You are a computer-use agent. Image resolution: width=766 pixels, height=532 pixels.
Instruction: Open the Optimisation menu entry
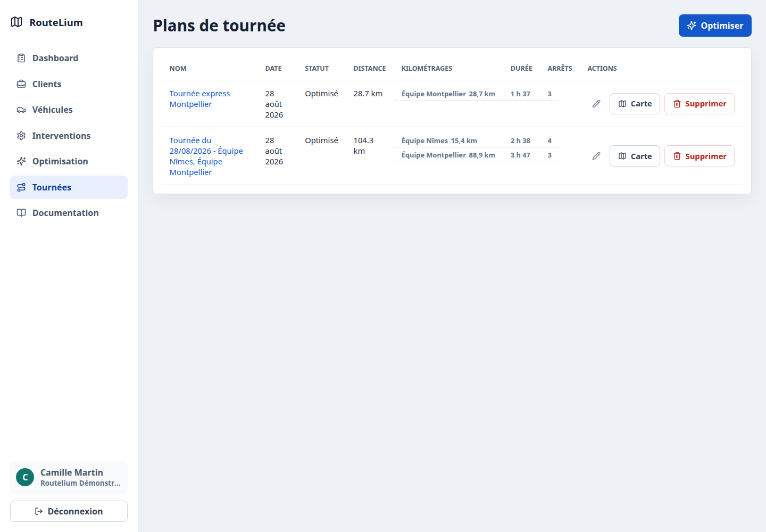point(69,161)
